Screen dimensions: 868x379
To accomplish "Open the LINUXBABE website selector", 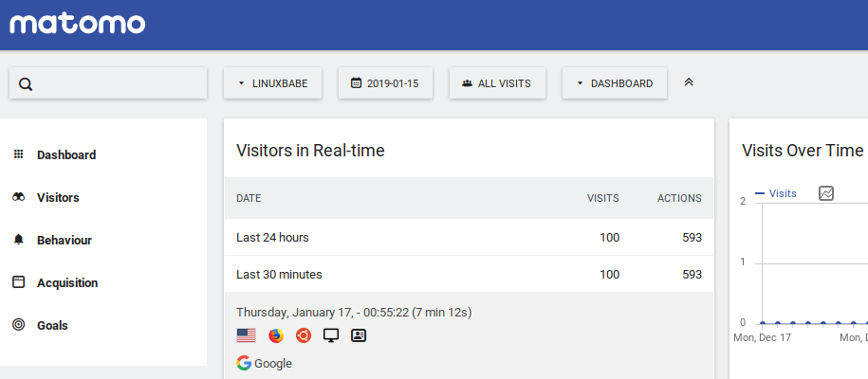I will click(272, 83).
